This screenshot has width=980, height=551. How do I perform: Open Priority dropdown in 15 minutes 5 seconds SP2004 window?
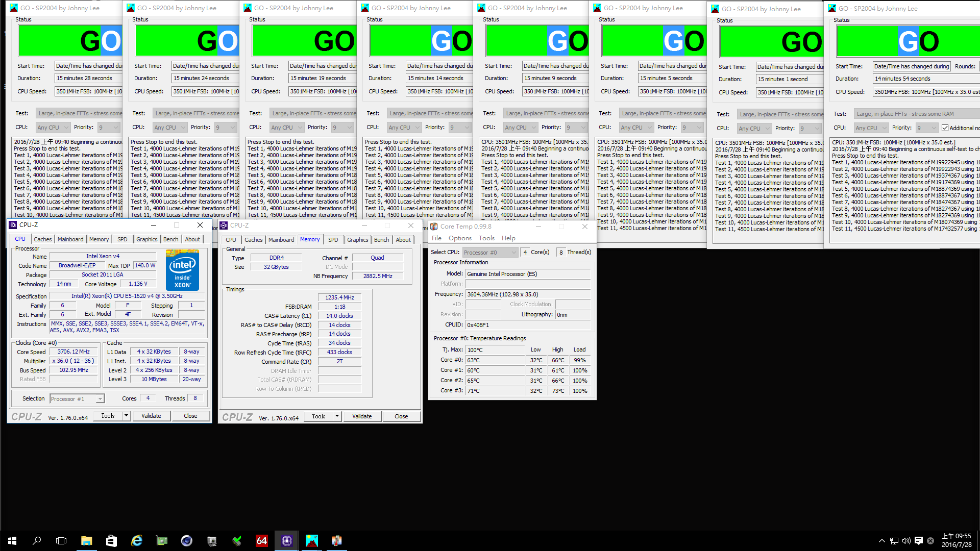click(692, 128)
